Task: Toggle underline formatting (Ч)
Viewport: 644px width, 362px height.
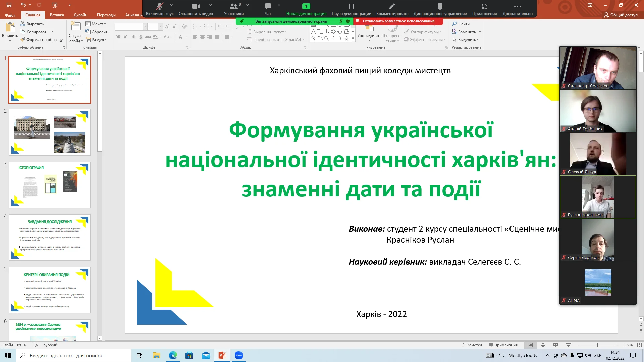Action: [x=133, y=37]
